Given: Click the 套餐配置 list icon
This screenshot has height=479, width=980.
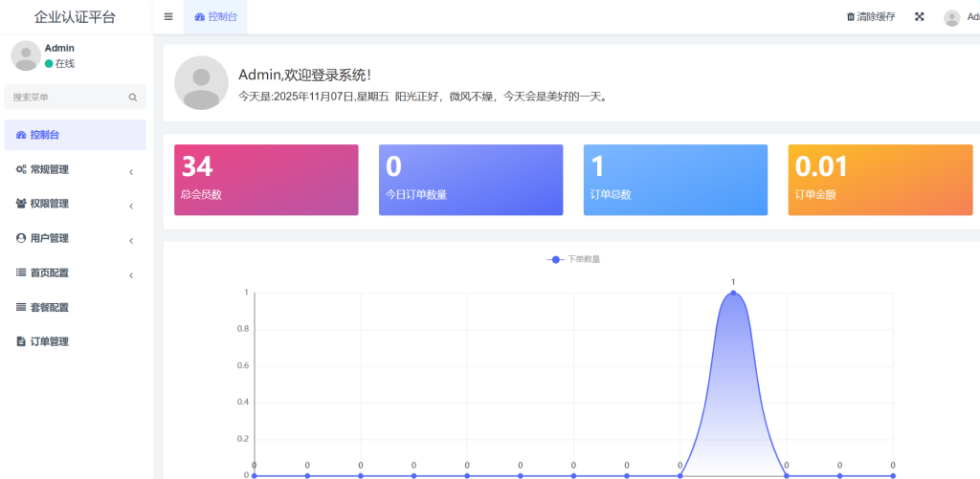Looking at the screenshot, I should pyautogui.click(x=21, y=307).
